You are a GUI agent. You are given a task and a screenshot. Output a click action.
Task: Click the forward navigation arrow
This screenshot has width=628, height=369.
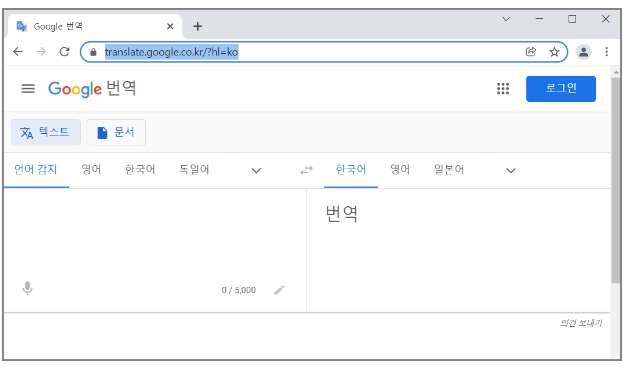click(41, 52)
